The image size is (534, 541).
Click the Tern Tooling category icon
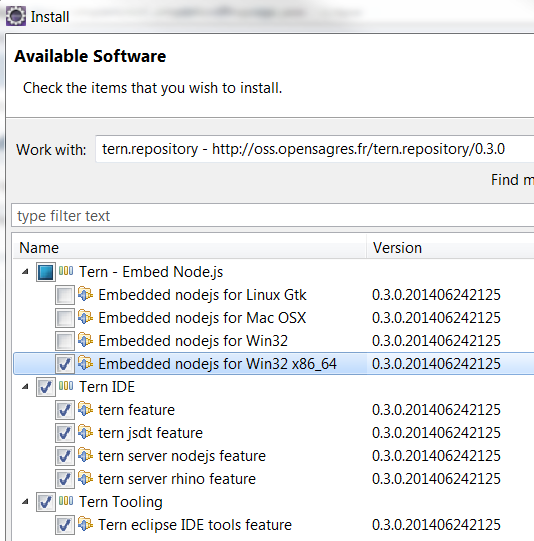66,501
